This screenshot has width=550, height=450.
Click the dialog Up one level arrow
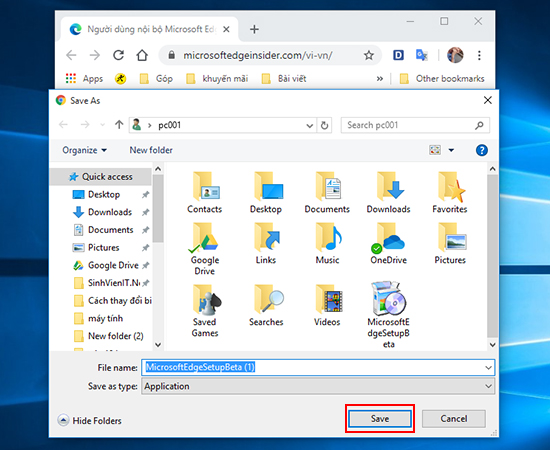[119, 125]
